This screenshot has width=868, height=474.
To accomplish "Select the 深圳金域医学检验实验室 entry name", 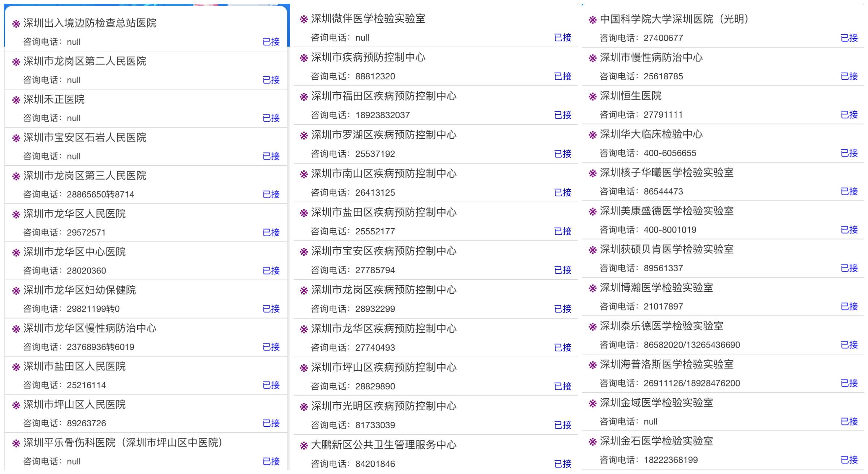I will pos(656,403).
